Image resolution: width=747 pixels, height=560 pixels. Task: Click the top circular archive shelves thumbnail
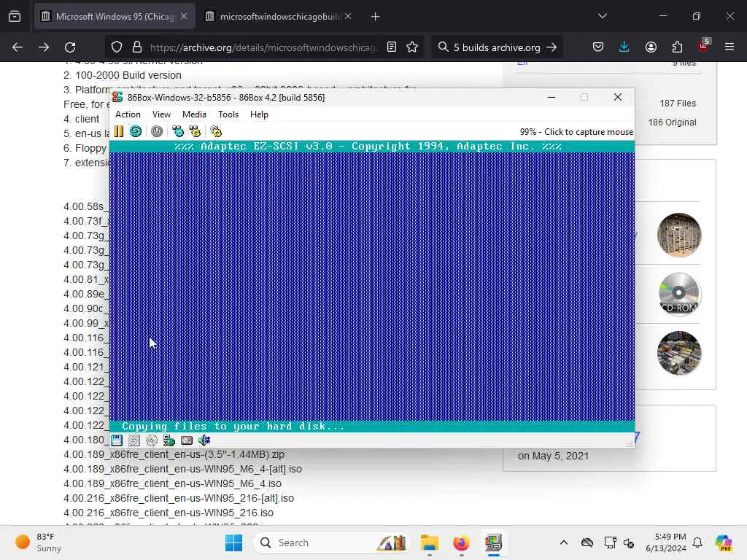click(x=679, y=235)
